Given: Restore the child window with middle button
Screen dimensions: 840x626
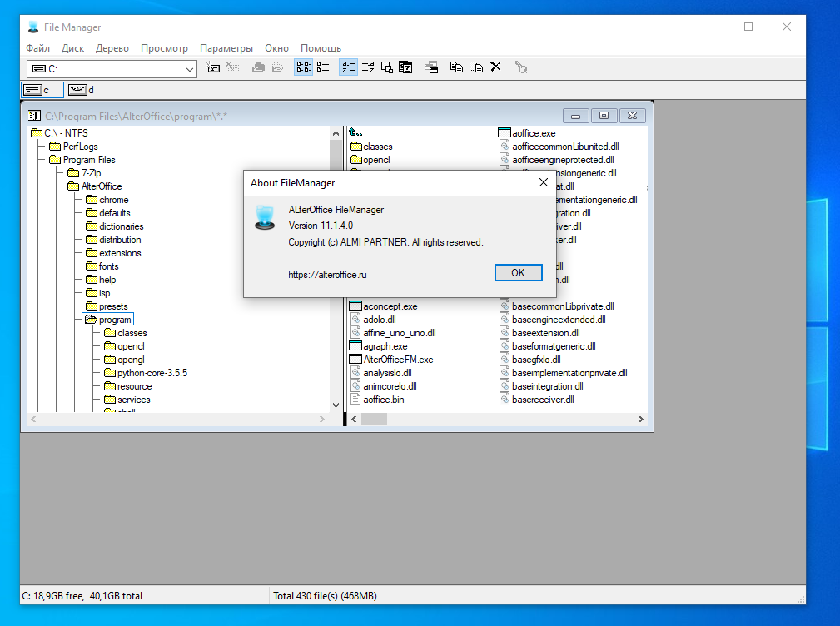Looking at the screenshot, I should (604, 116).
